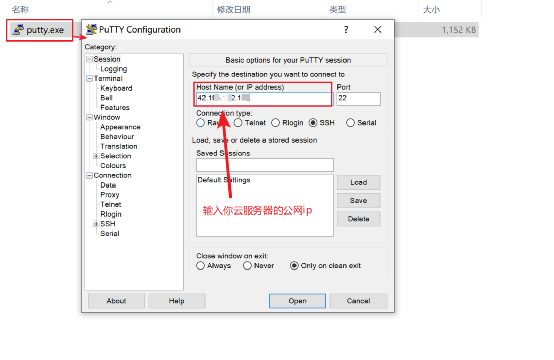Click the Host Name input field
Image resolution: width=554 pixels, height=360 pixels.
tap(265, 98)
